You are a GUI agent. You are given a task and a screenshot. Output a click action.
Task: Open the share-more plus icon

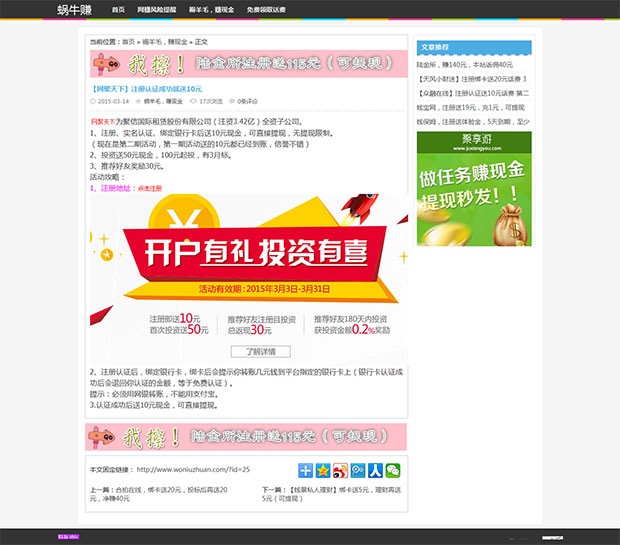pyautogui.click(x=305, y=471)
